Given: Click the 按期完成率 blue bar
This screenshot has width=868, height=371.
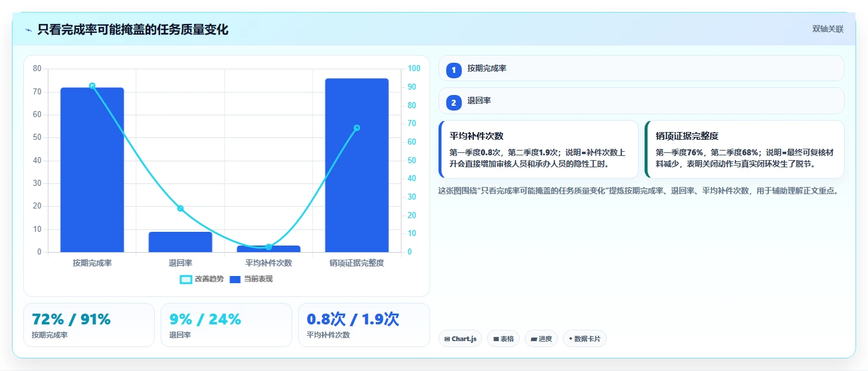Looking at the screenshot, I should coord(92,170).
